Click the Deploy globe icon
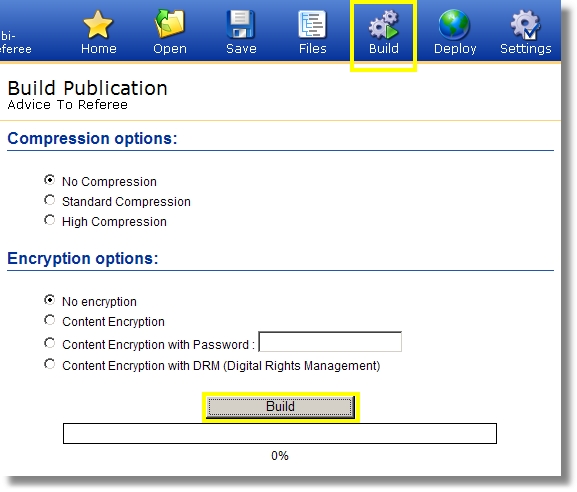The width and height of the screenshot is (577, 492). [454, 24]
